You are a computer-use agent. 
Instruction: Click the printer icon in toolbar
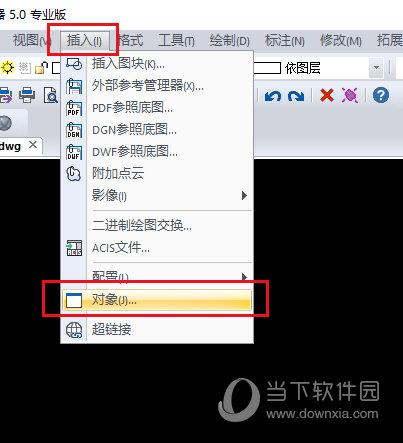tap(27, 95)
